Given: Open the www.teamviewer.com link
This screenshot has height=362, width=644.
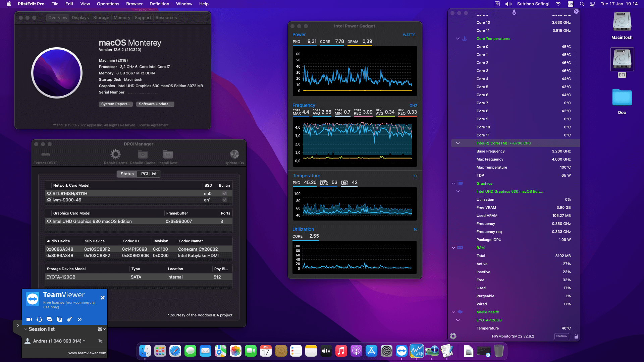Looking at the screenshot, I should [87, 353].
